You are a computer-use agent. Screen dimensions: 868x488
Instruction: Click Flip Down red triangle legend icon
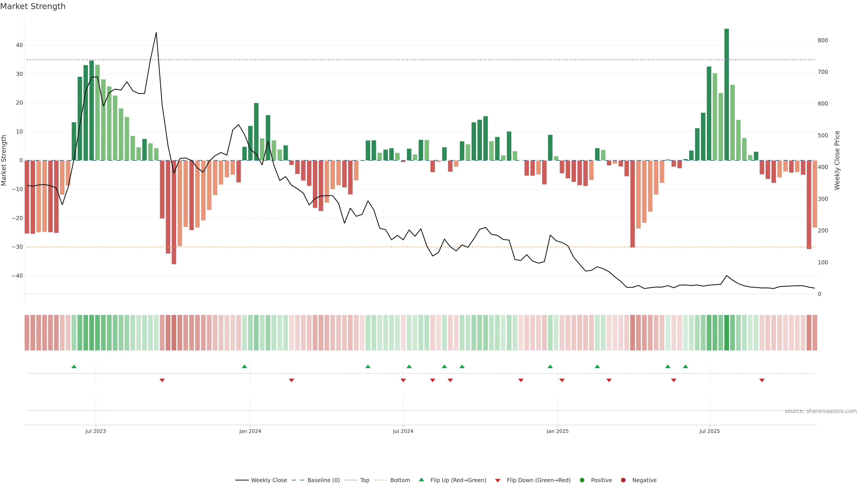click(498, 481)
